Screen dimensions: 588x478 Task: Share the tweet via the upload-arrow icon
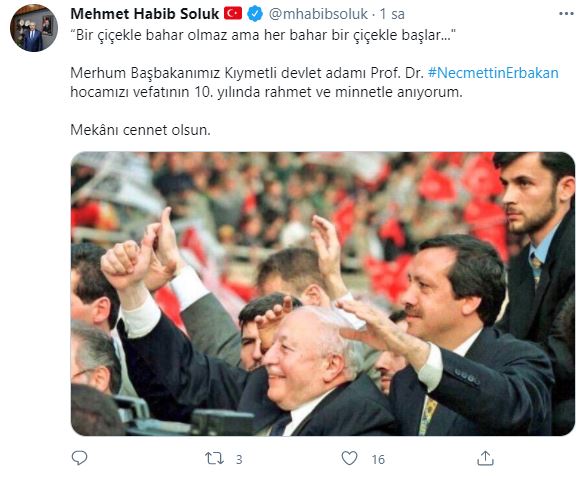pyautogui.click(x=485, y=458)
